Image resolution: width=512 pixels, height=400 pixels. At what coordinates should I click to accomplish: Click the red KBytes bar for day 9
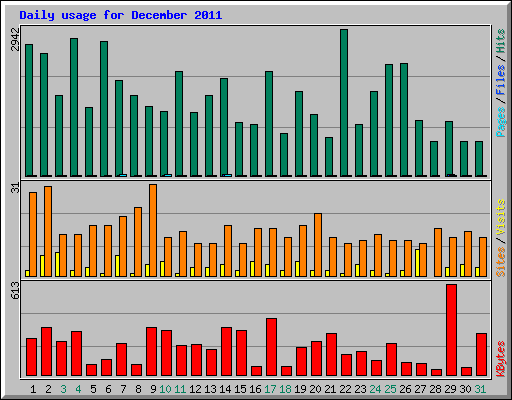(152, 352)
